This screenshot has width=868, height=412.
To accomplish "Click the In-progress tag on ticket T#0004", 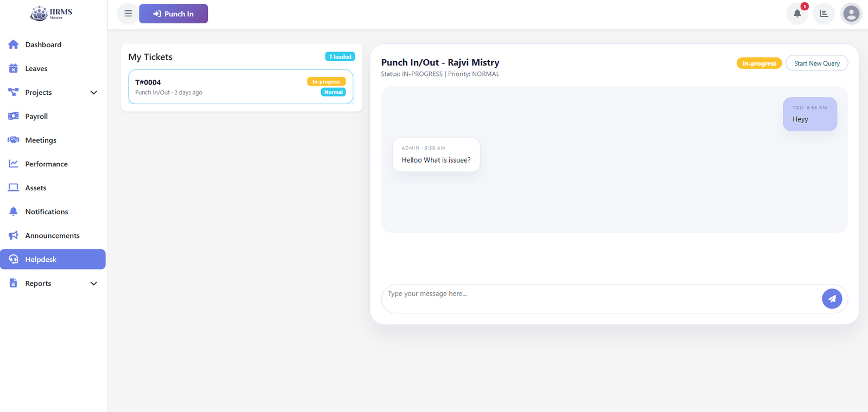I will 327,82.
